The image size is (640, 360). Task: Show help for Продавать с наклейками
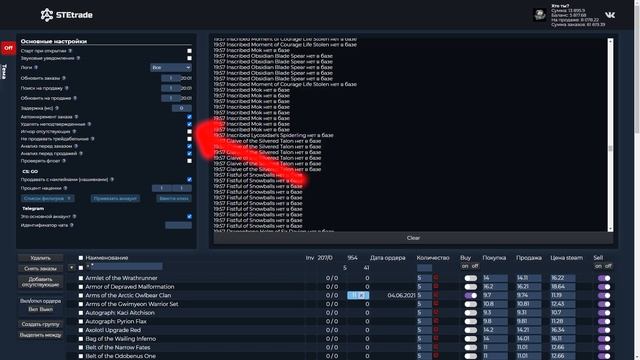point(112,179)
